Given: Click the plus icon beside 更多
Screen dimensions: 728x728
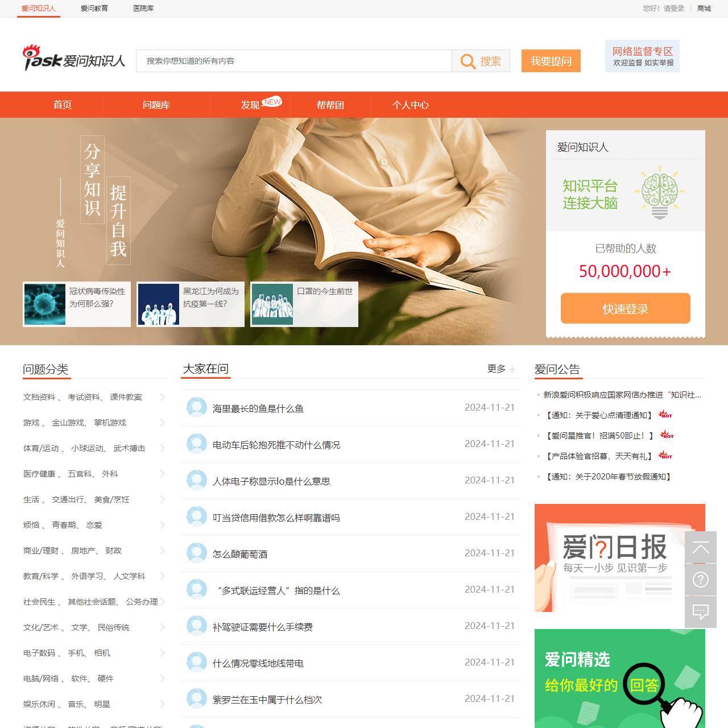Looking at the screenshot, I should pos(512,369).
